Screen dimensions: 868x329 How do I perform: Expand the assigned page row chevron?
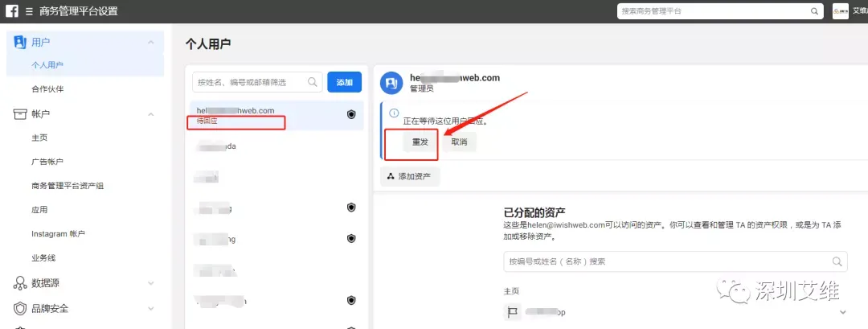842,312
